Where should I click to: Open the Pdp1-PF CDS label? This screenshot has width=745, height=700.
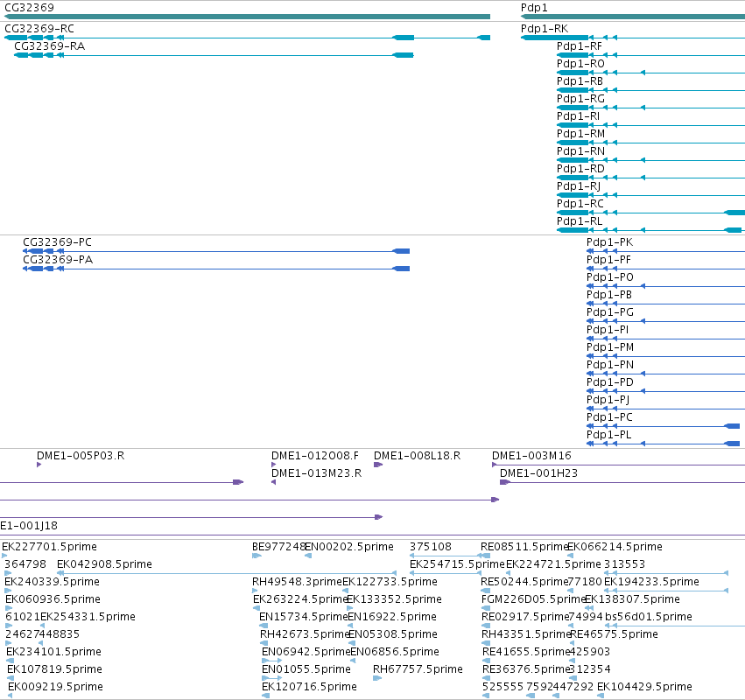[x=608, y=260]
